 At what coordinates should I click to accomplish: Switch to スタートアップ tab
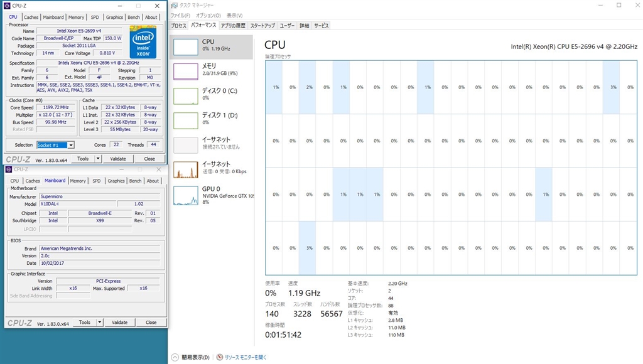pos(262,25)
